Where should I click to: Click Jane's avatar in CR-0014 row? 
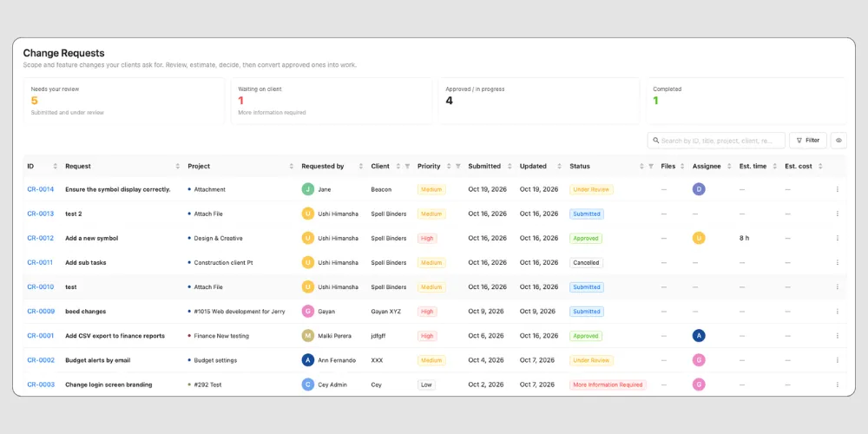(308, 189)
